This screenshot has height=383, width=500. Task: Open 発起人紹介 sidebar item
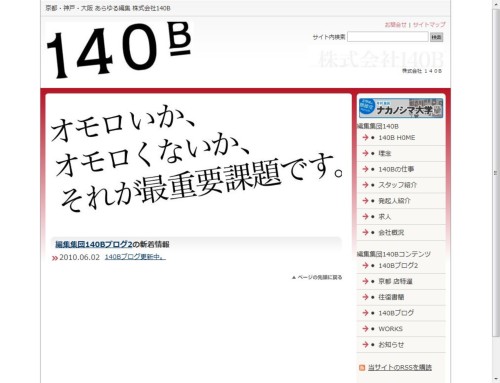[x=401, y=201]
